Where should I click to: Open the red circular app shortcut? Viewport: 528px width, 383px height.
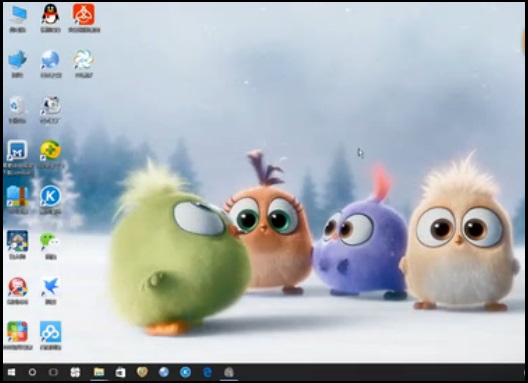(18, 287)
